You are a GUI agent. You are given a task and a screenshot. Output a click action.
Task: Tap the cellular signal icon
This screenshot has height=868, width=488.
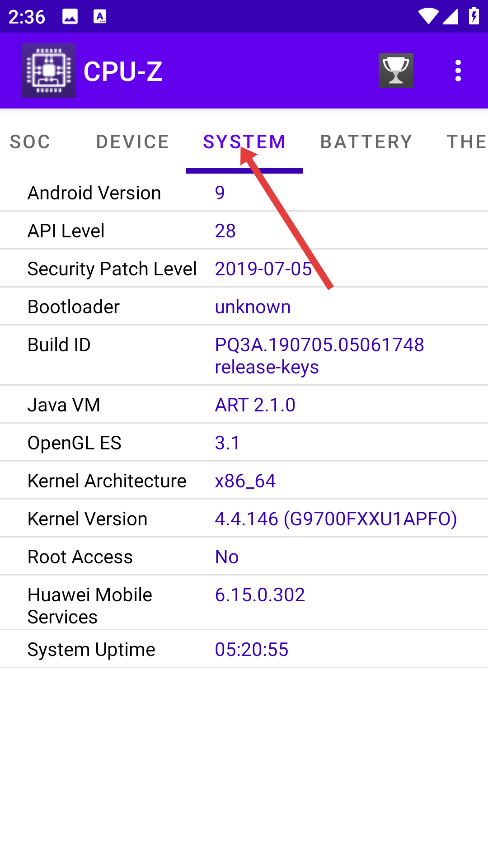click(x=450, y=16)
